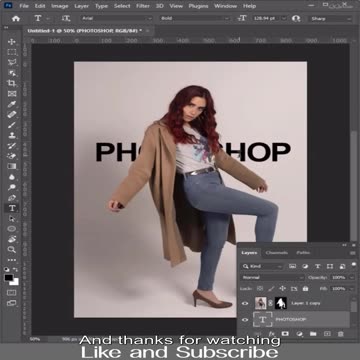Viewport: 360px width, 360px height.
Task: Create a new layer
Action: coord(327,333)
